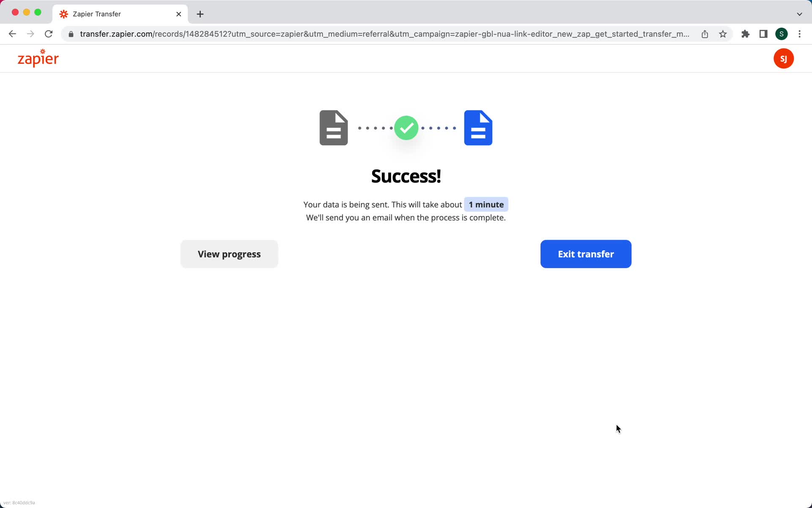Viewport: 812px width, 508px height.
Task: Click the View progress button
Action: point(229,254)
